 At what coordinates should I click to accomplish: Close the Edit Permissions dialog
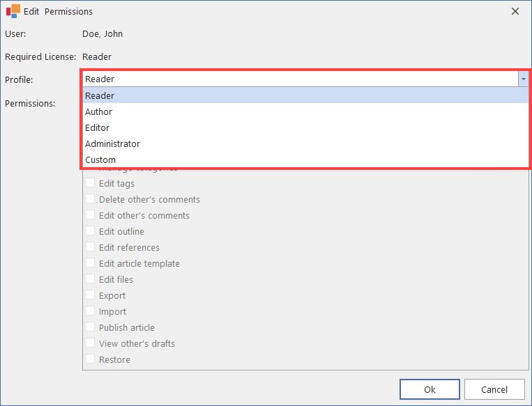pos(515,11)
